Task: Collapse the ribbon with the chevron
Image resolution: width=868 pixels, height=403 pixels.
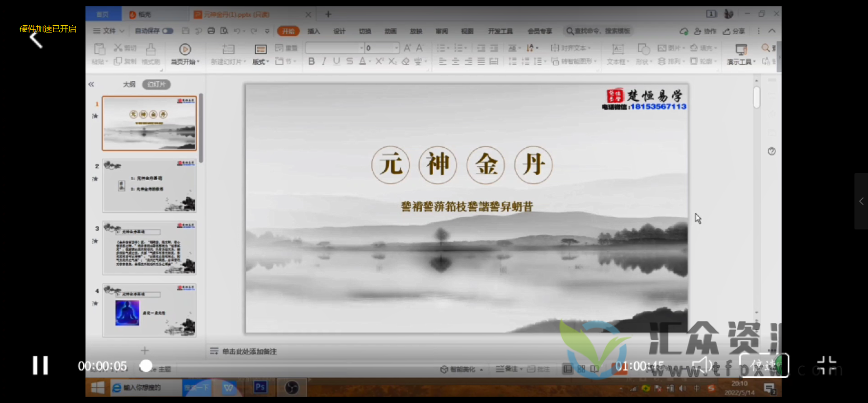Action: pos(772,31)
